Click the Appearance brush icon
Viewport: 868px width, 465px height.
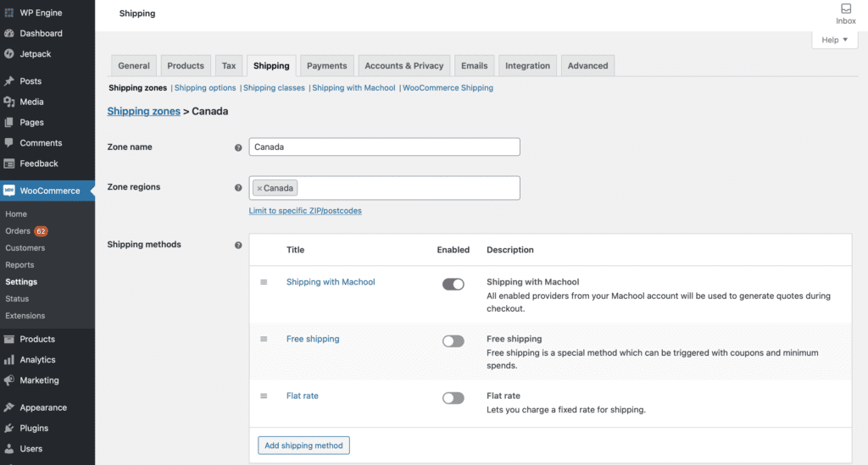pyautogui.click(x=8, y=407)
